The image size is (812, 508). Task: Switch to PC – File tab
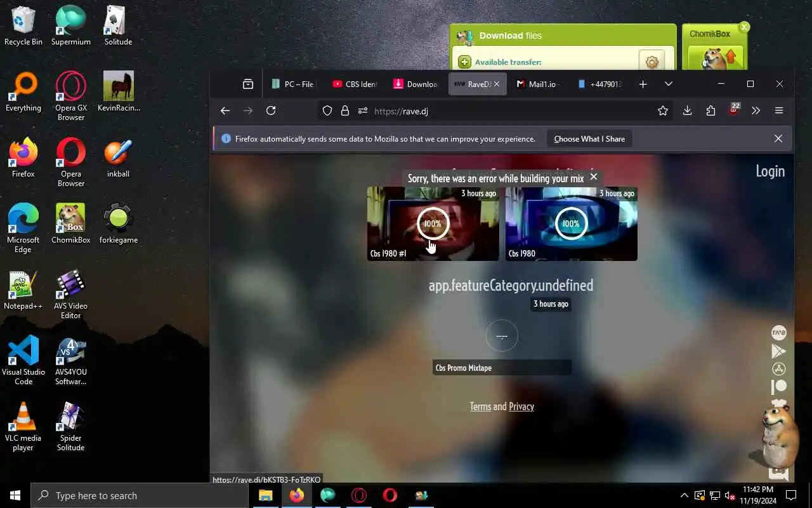292,84
